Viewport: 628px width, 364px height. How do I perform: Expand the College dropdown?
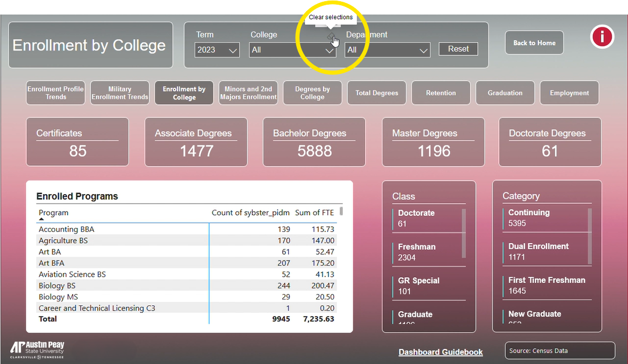pyautogui.click(x=293, y=50)
